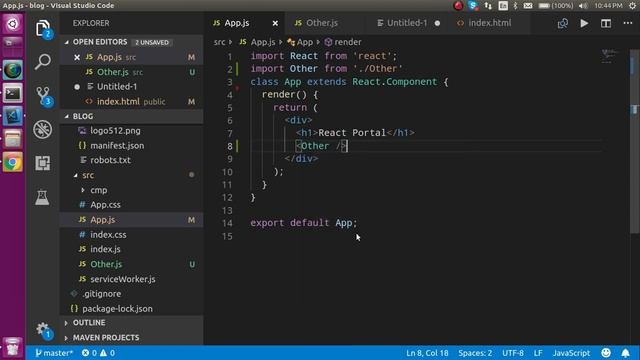Open the Trash in the dock
This screenshot has width=640, height=360.
click(13, 347)
